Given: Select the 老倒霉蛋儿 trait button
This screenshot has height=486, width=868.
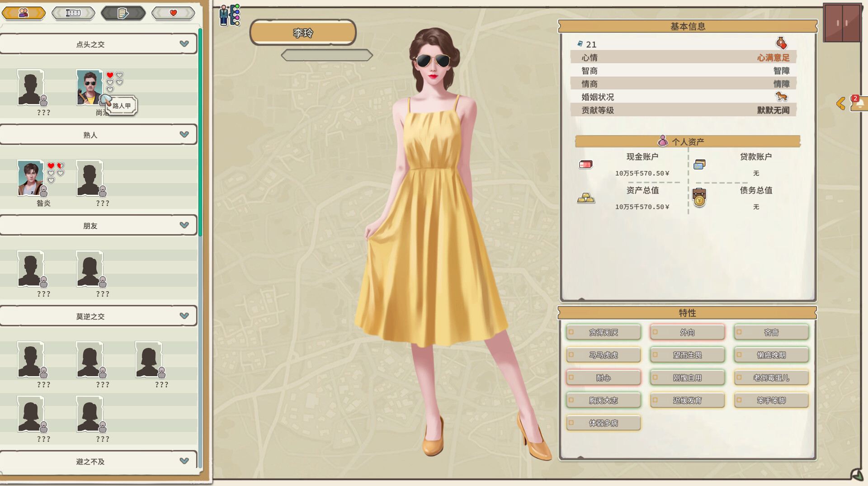Looking at the screenshot, I should tap(771, 378).
